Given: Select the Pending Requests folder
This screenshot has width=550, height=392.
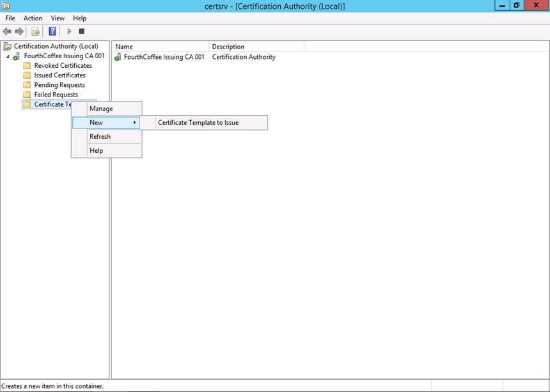Looking at the screenshot, I should tap(59, 85).
